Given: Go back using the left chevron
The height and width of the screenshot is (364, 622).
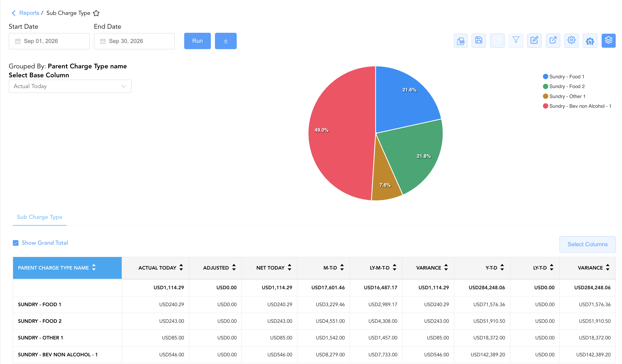Looking at the screenshot, I should (14, 13).
